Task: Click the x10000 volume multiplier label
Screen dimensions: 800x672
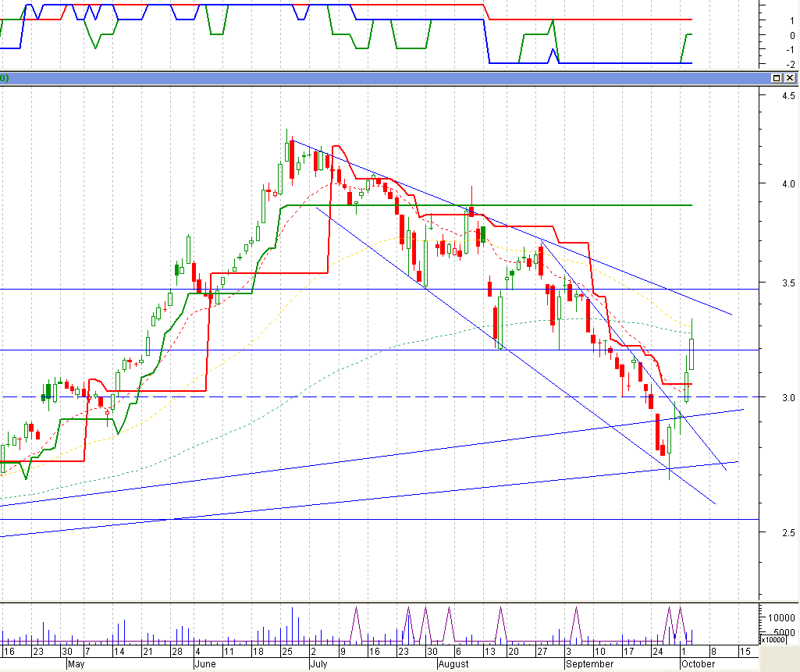Action: pyautogui.click(x=773, y=640)
